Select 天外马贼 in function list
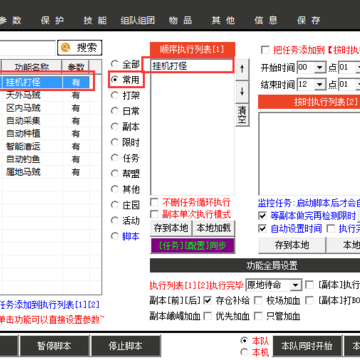Screen dimensions: 360x360 click(x=23, y=95)
